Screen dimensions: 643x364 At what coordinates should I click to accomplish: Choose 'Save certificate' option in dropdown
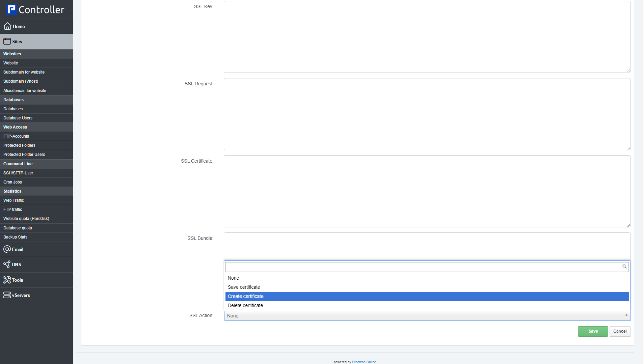(244, 287)
